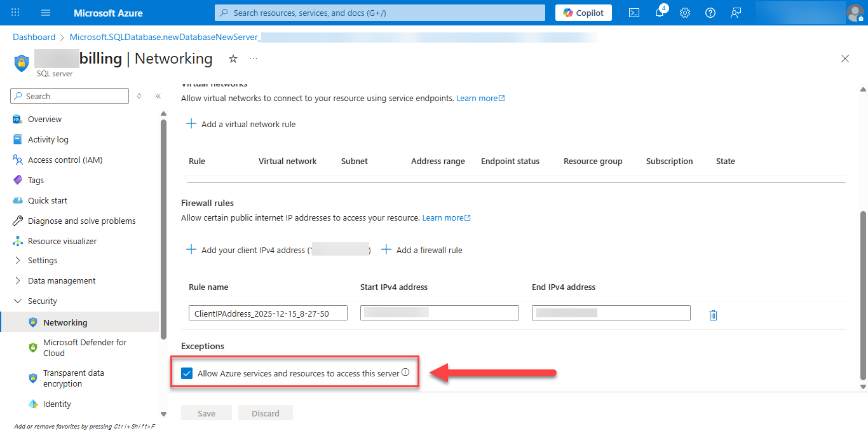Click Add a firewall rule
Image resolution: width=868 pixels, height=433 pixels.
point(428,249)
